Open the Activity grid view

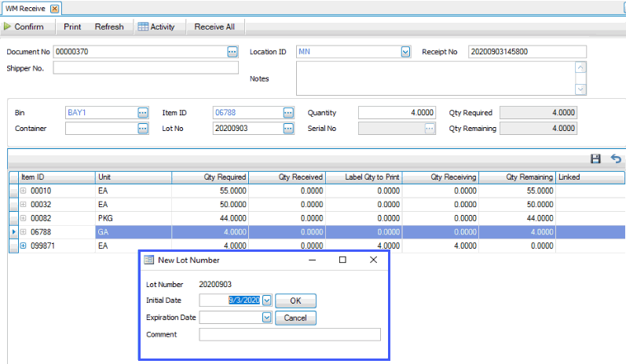point(156,27)
